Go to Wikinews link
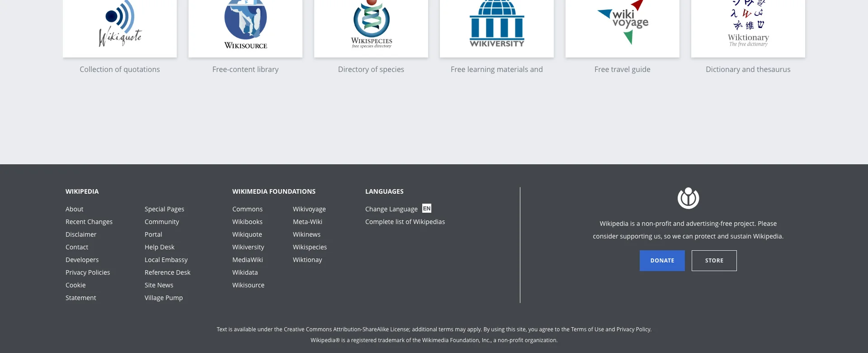 [x=307, y=234]
